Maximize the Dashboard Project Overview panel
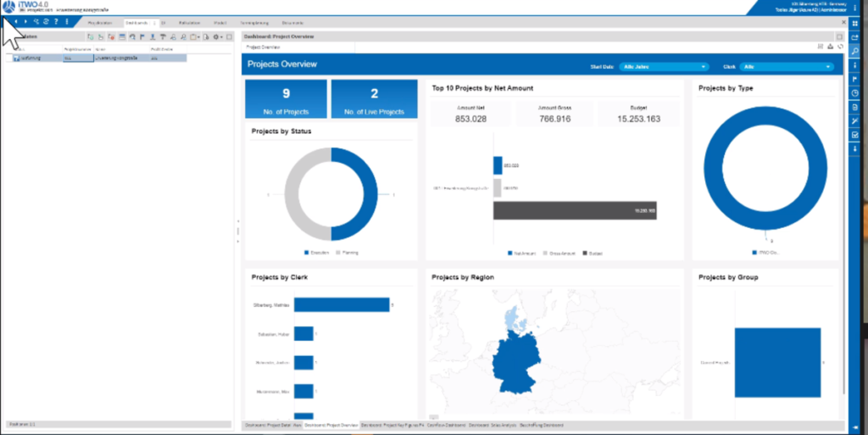Viewport: 868px width, 435px height. tap(839, 36)
